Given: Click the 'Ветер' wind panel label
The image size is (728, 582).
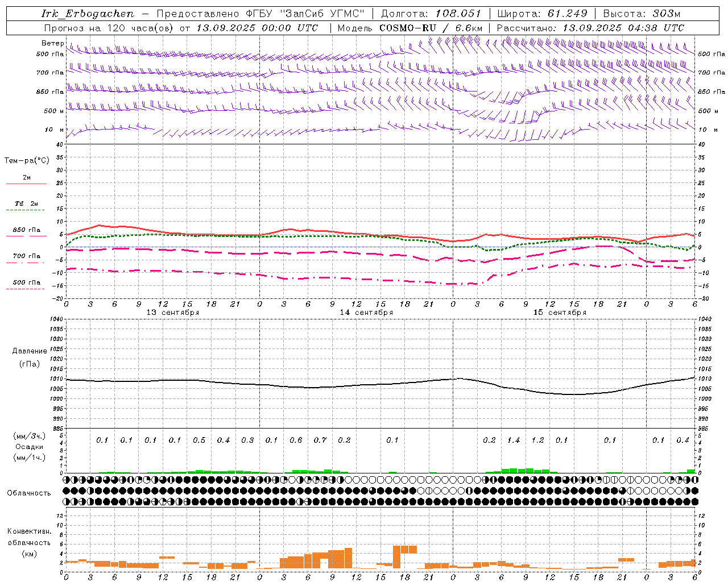Looking at the screenshot, I should tap(52, 43).
